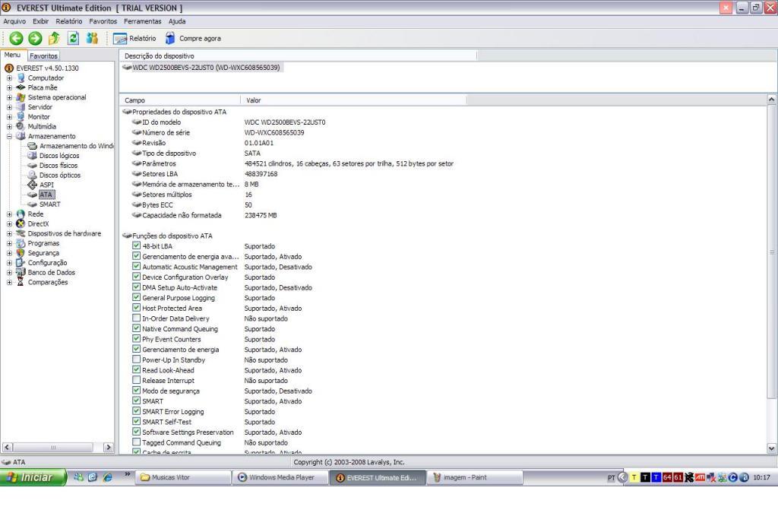Open the Exibir menu

coord(41,21)
